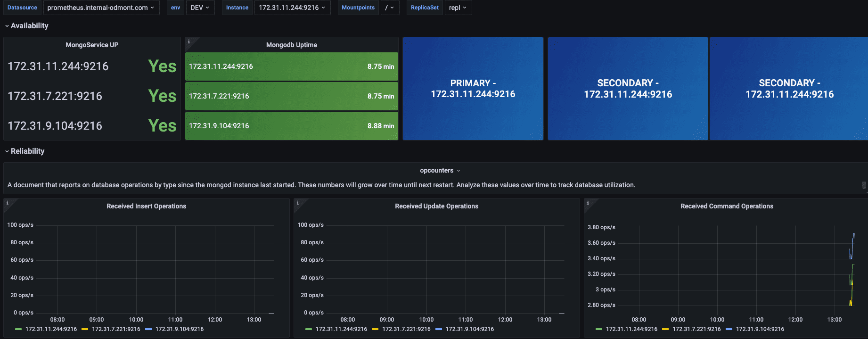Click the Received Insert Operations panel title

147,206
